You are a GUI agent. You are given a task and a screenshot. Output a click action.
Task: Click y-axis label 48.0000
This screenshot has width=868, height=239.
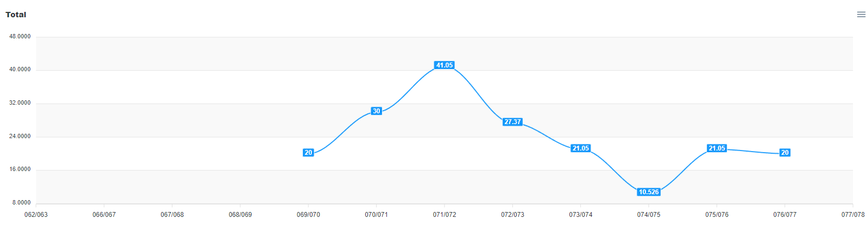pyautogui.click(x=20, y=37)
